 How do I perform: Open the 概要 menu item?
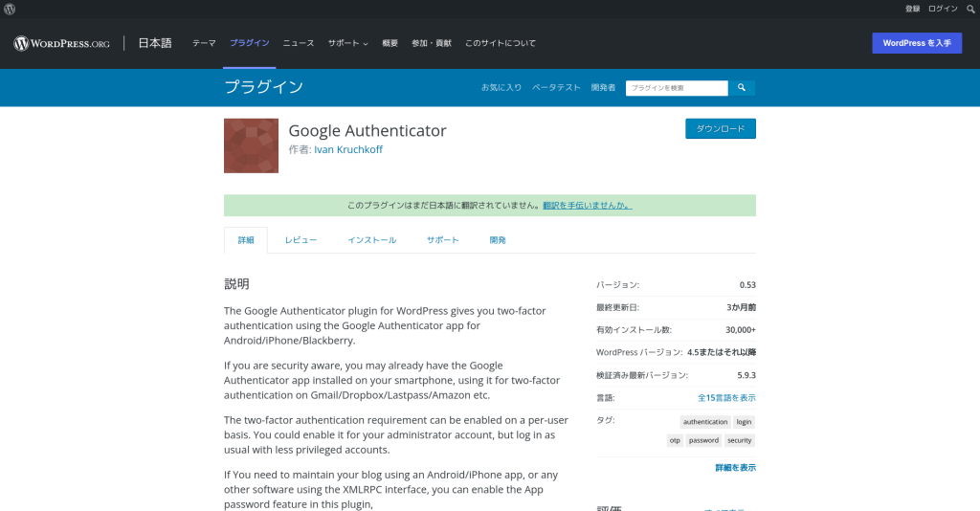390,43
